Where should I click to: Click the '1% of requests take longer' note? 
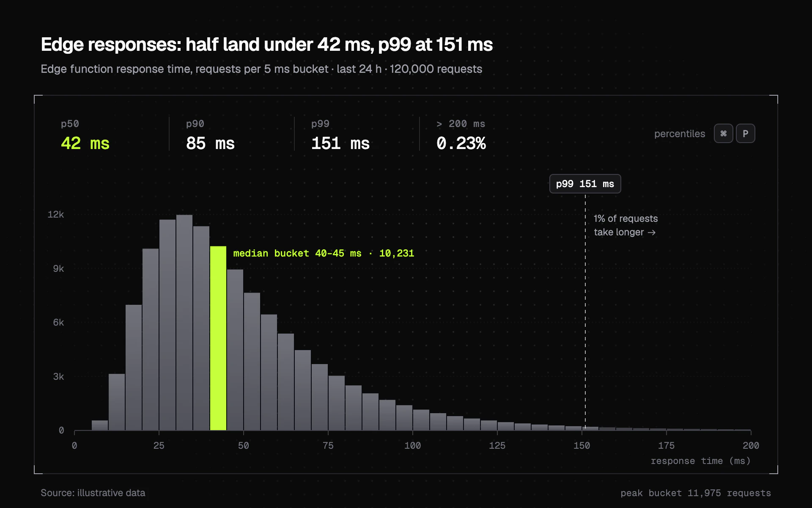(x=626, y=225)
